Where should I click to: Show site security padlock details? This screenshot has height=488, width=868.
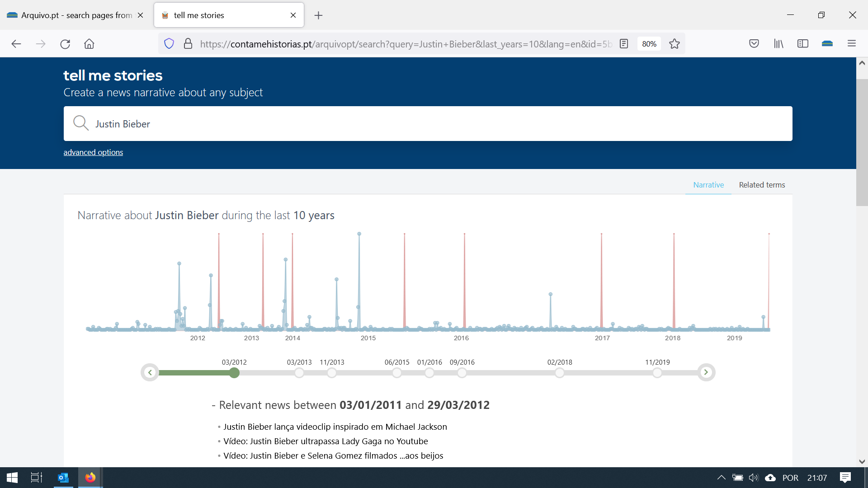coord(188,44)
